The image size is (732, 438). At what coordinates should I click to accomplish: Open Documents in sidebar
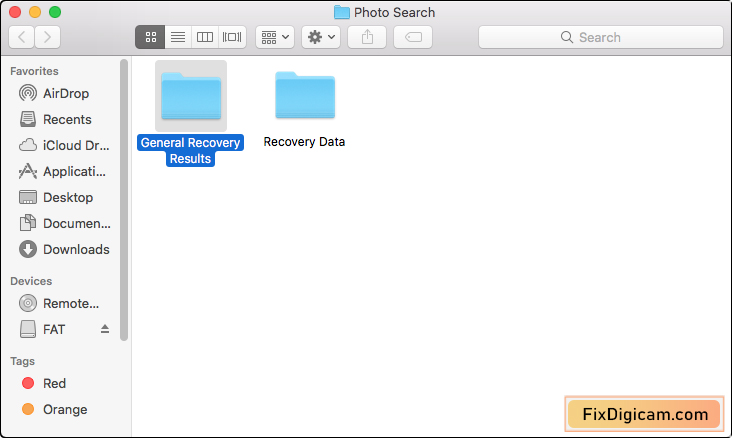tap(64, 224)
